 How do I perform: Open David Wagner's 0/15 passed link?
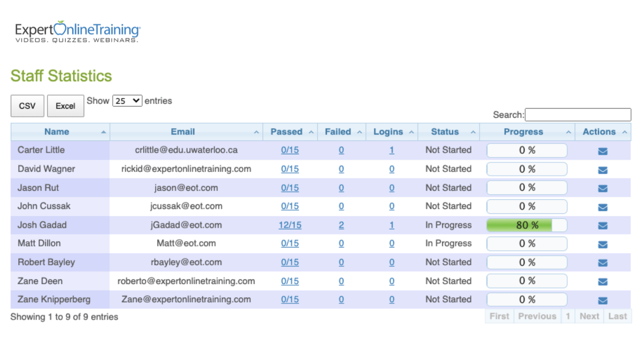(x=290, y=169)
